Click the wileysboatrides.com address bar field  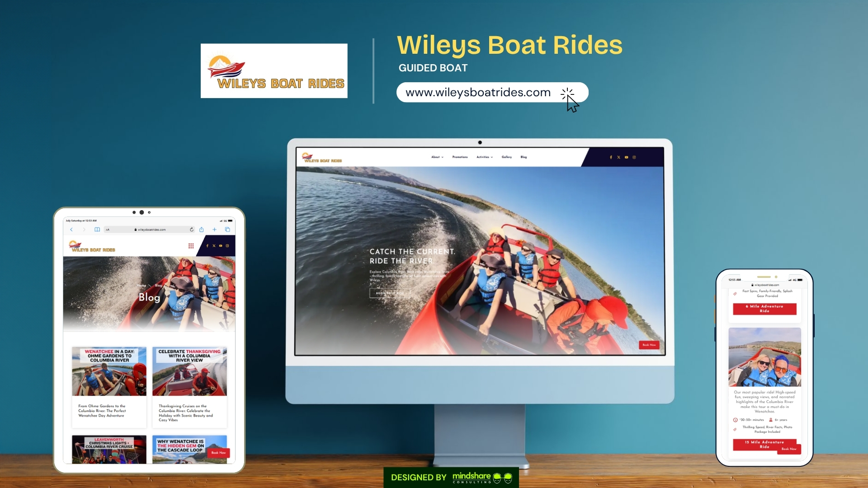pyautogui.click(x=151, y=229)
